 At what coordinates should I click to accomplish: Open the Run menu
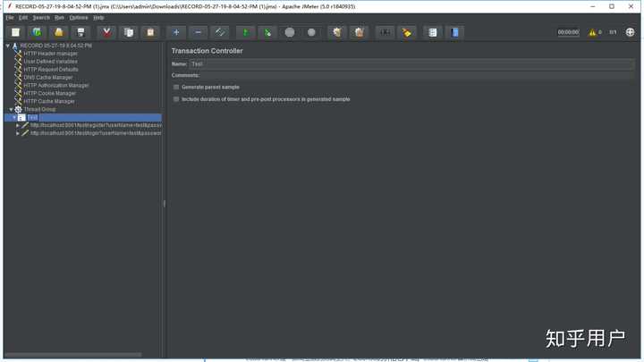[59, 18]
